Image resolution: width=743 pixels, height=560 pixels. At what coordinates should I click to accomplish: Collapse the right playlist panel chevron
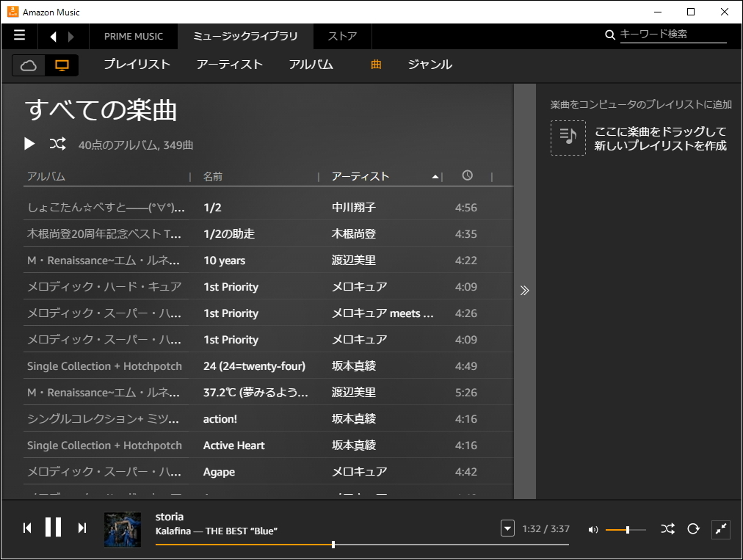(524, 291)
